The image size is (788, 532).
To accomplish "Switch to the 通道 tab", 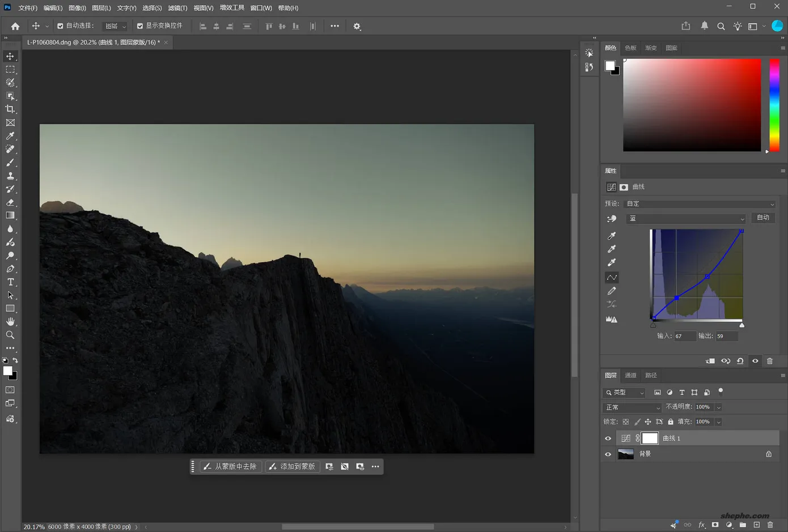I will click(630, 376).
